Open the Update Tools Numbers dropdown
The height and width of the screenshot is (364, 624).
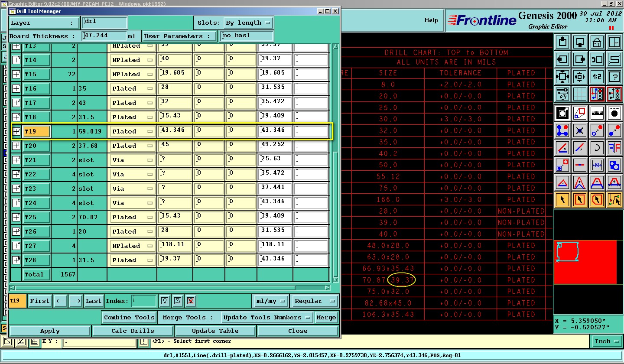(266, 317)
